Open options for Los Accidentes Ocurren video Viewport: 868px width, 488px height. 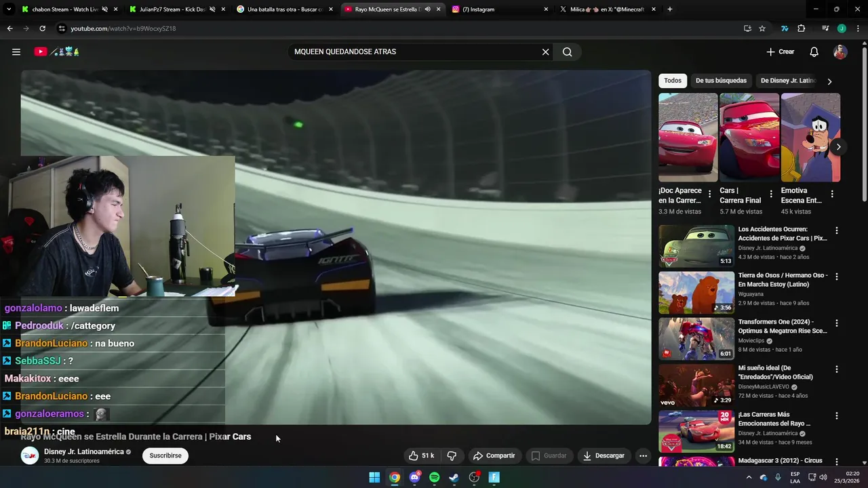click(x=837, y=230)
